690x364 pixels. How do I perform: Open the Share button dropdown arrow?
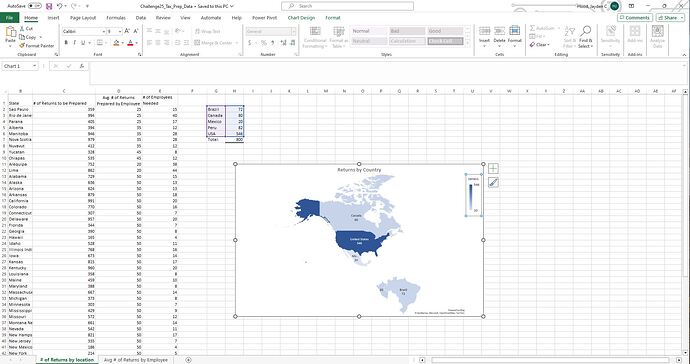pyautogui.click(x=682, y=18)
